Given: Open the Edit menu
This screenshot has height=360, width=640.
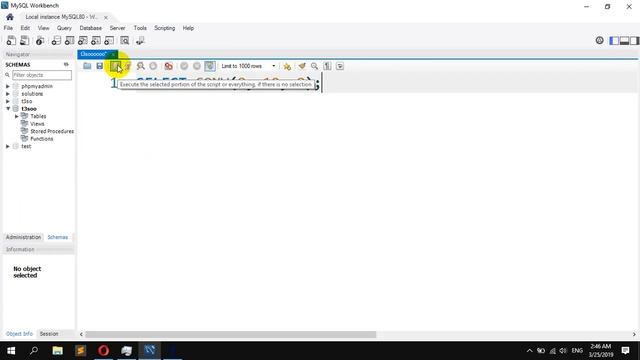Looking at the screenshot, I should (x=25, y=28).
